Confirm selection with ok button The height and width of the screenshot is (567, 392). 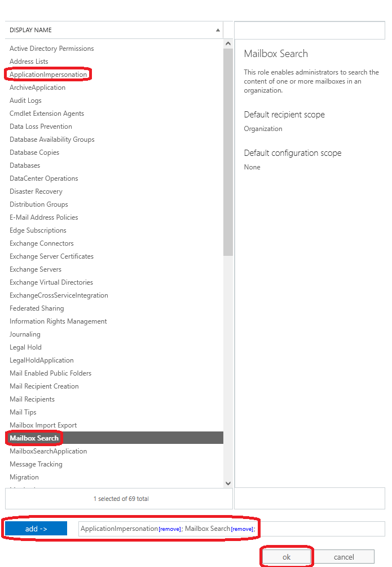(x=287, y=557)
